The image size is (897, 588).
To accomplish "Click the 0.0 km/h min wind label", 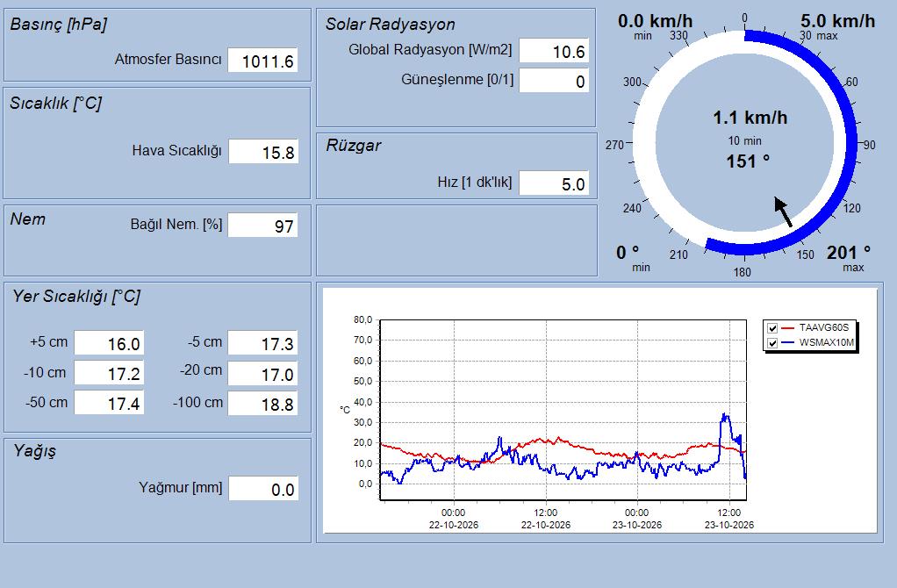I will pos(655,21).
